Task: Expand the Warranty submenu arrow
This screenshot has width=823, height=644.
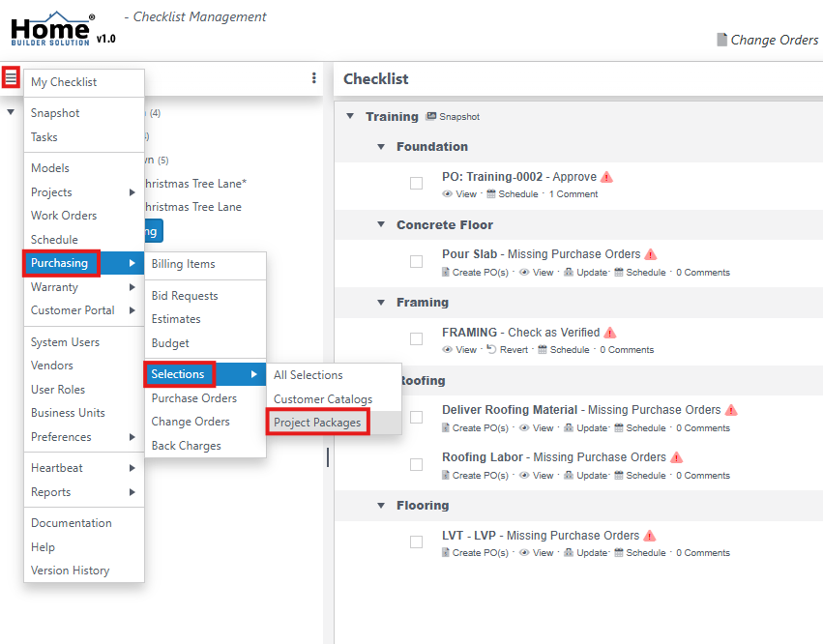Action: point(132,287)
